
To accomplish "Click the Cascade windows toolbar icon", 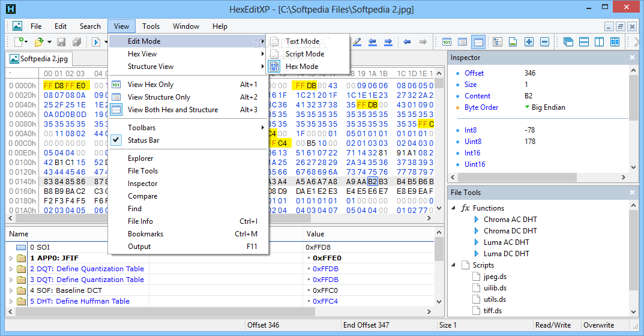I will click(568, 41).
